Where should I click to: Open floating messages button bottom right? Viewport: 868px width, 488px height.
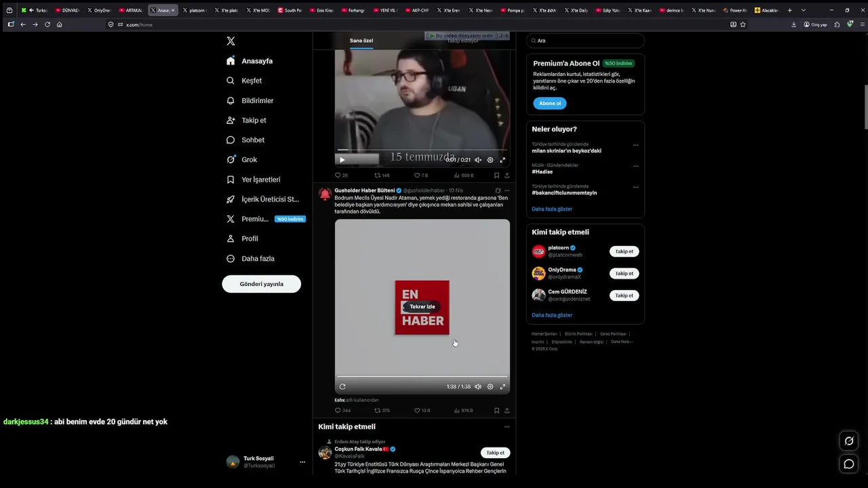click(848, 464)
